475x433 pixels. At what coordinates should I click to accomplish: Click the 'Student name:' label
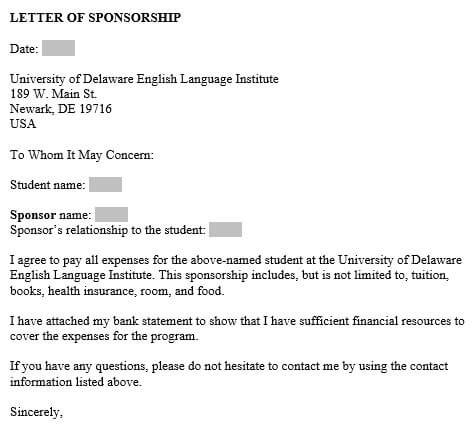[x=48, y=185]
